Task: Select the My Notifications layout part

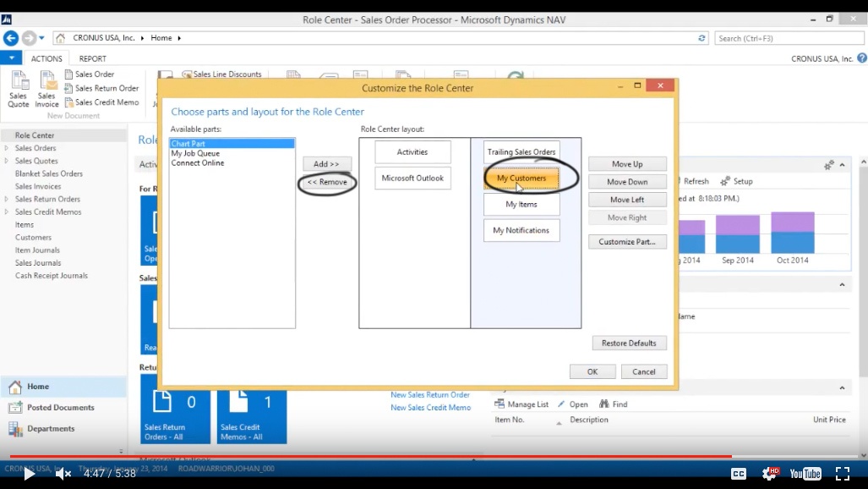Action: pyautogui.click(x=521, y=230)
